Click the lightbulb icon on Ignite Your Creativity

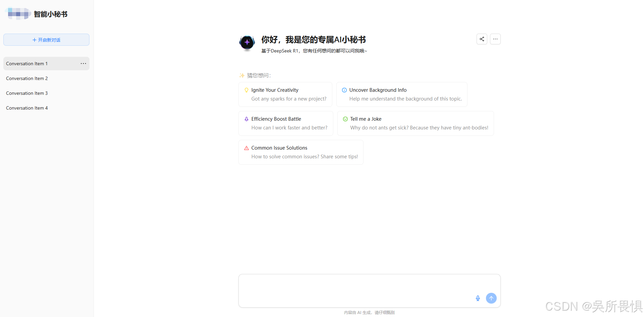[247, 90]
